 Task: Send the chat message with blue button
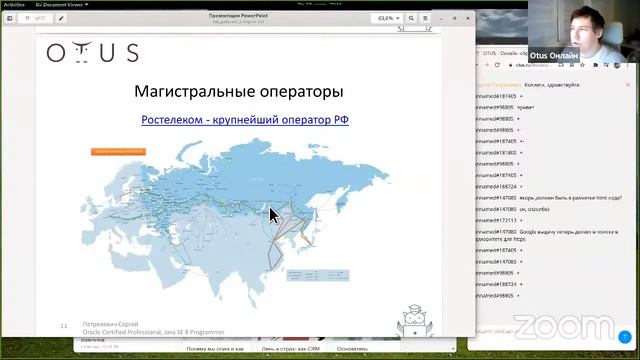click(624, 337)
